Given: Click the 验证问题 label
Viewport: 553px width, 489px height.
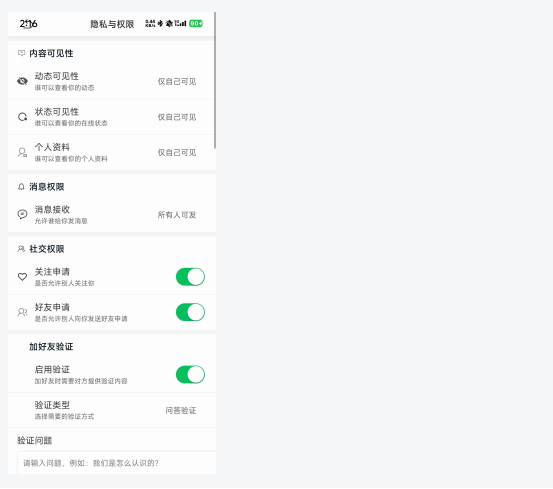Looking at the screenshot, I should [35, 441].
